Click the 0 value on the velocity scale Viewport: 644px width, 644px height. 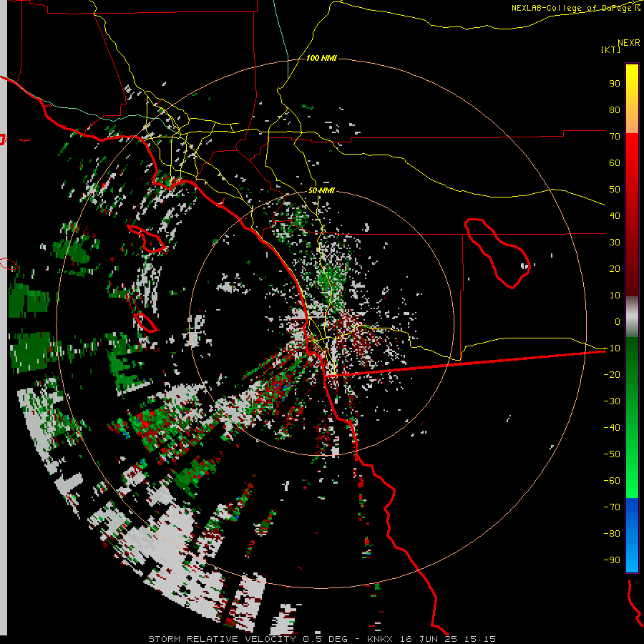618,321
